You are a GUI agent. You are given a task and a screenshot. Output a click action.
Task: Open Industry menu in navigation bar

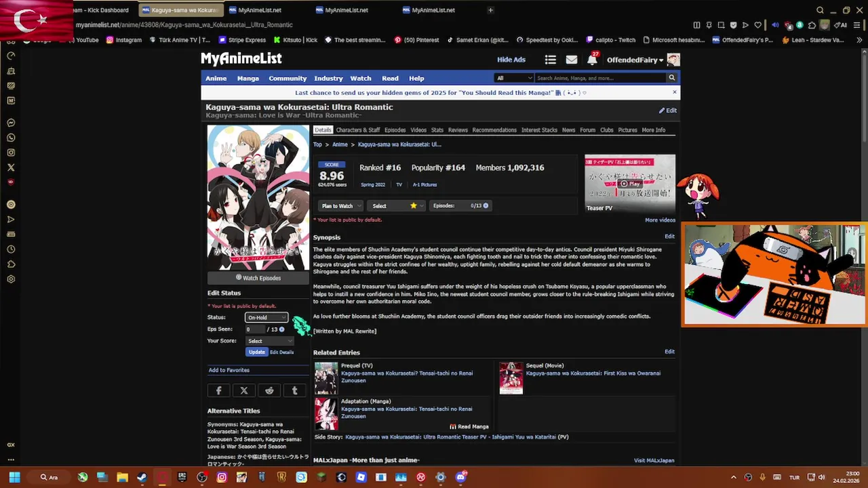(x=328, y=78)
